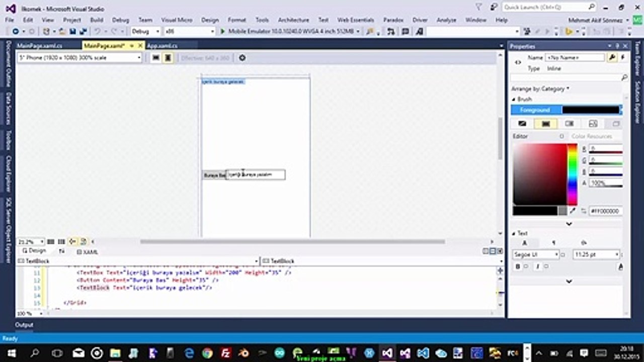
Task: Toggle snapping to gridlines in designer
Action: 61,242
